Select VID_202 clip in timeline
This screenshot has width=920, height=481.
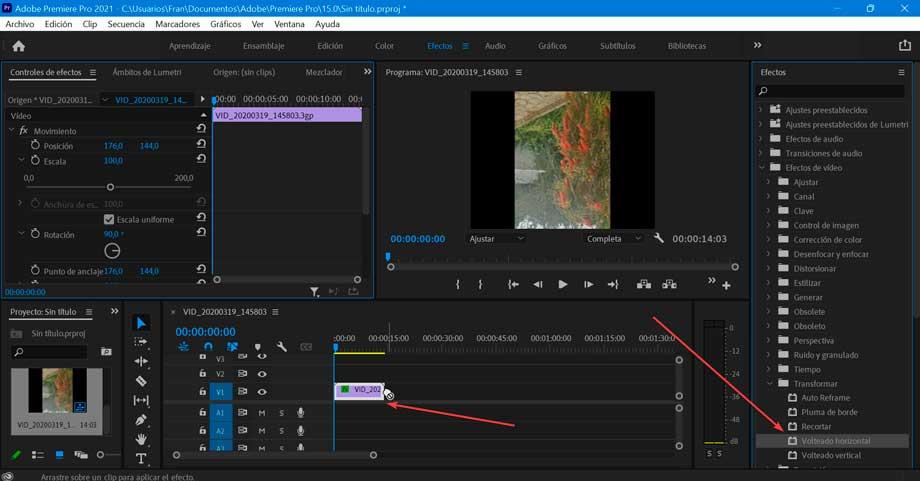(x=360, y=390)
